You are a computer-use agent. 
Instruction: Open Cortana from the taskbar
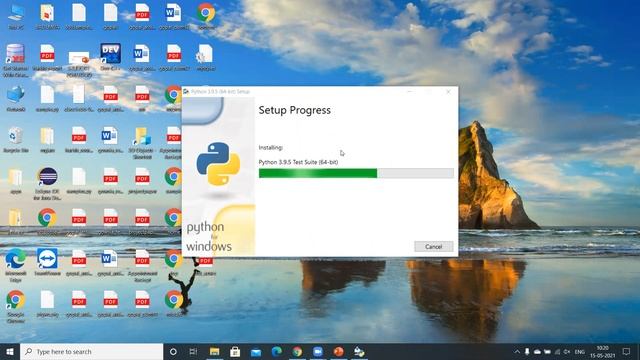[x=173, y=351]
